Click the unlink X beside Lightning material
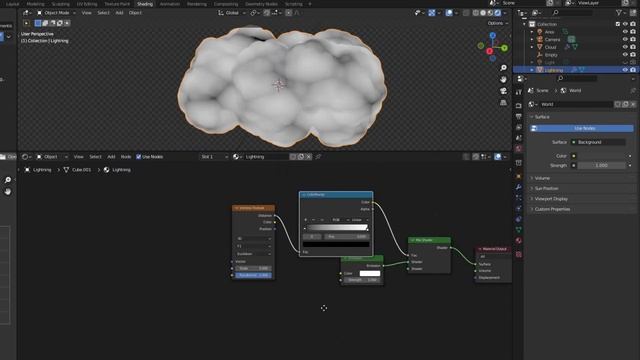This screenshot has width=640, height=360. [309, 157]
